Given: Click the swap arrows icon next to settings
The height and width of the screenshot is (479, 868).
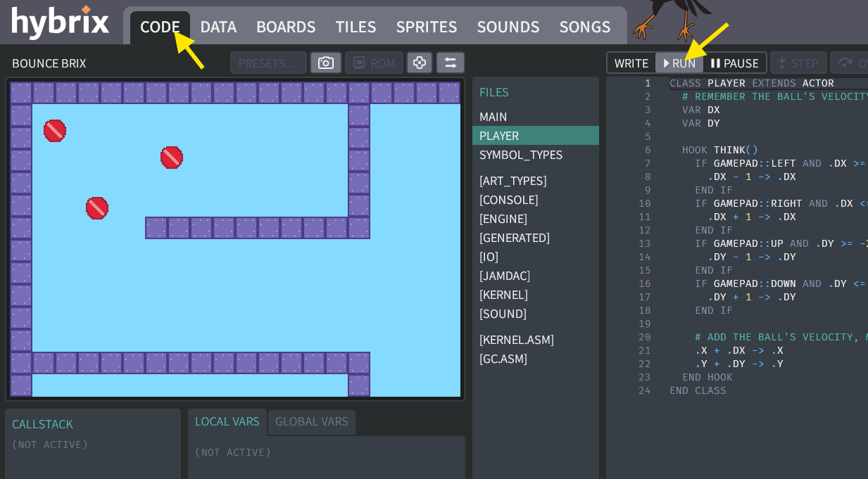Looking at the screenshot, I should tap(451, 63).
